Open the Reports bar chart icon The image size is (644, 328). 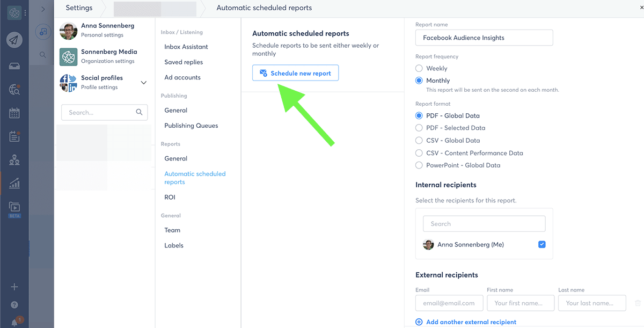click(14, 184)
